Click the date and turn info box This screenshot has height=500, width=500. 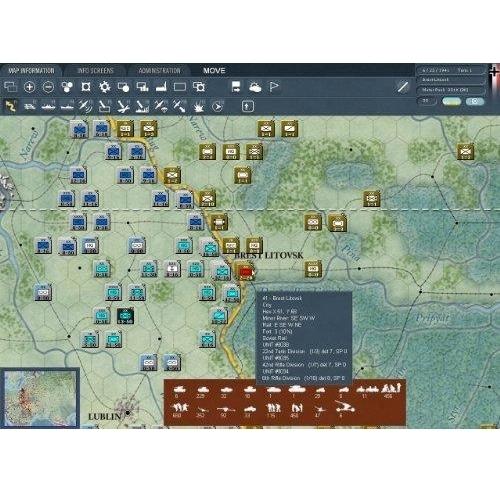[x=450, y=70]
